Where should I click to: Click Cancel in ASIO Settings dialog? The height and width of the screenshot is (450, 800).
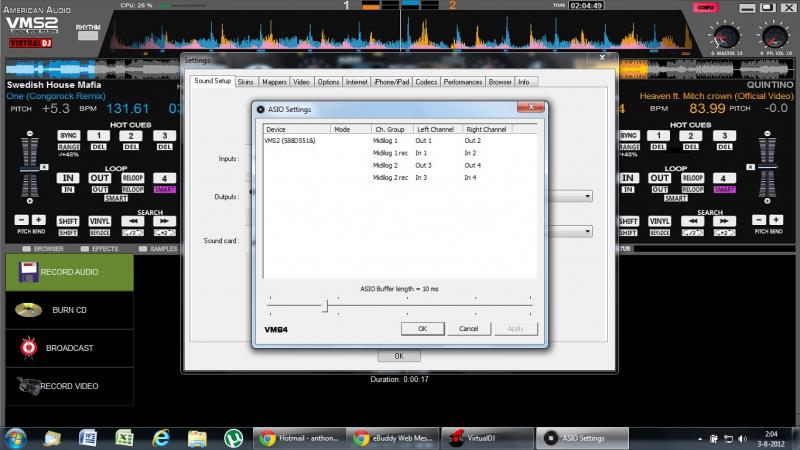(468, 329)
